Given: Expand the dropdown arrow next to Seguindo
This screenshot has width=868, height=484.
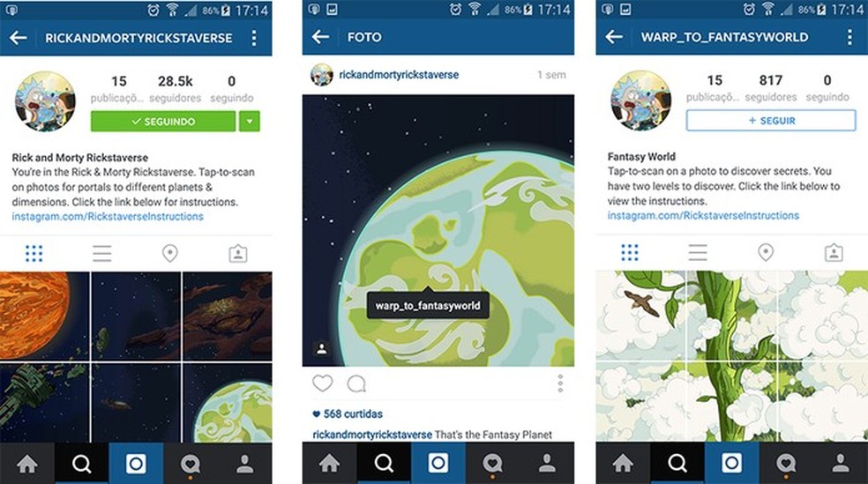Looking at the screenshot, I should (x=250, y=121).
